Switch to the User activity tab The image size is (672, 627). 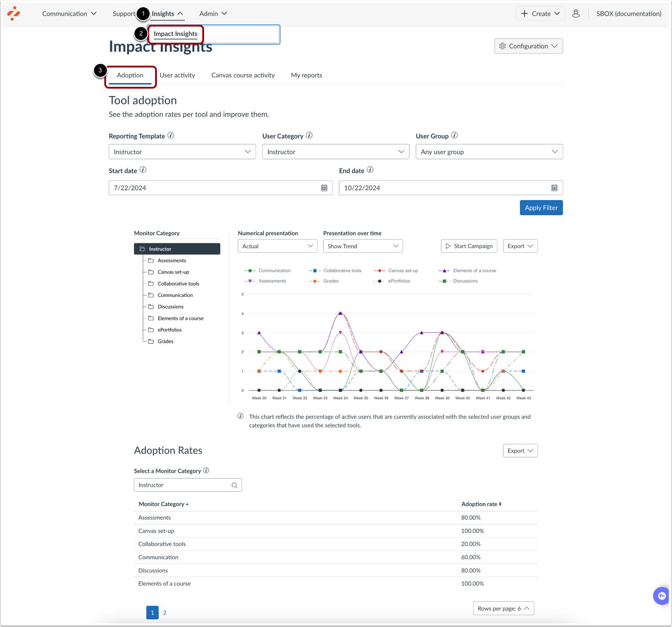[x=177, y=75]
